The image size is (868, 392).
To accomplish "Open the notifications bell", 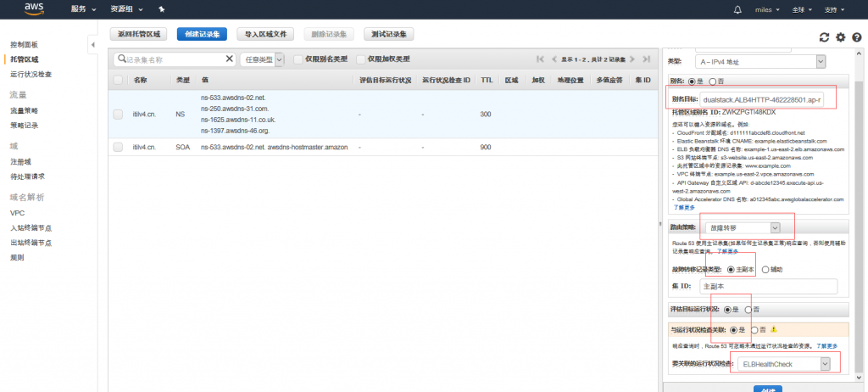I will 737,9.
